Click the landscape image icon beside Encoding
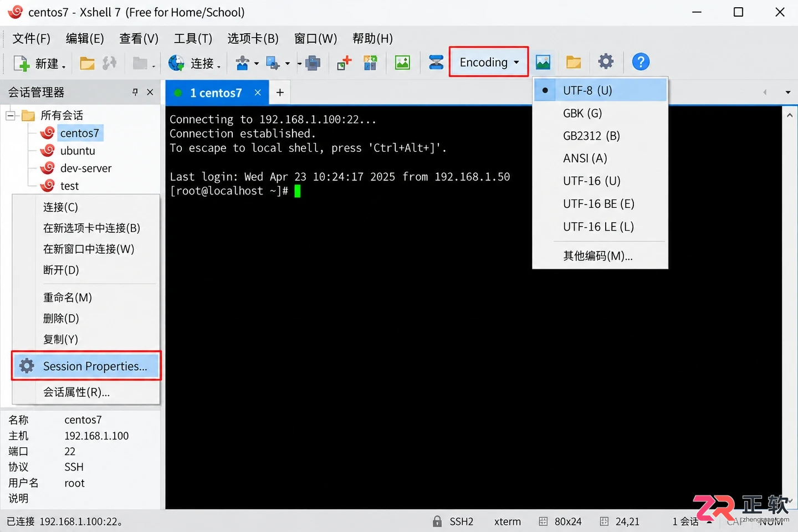 (543, 62)
